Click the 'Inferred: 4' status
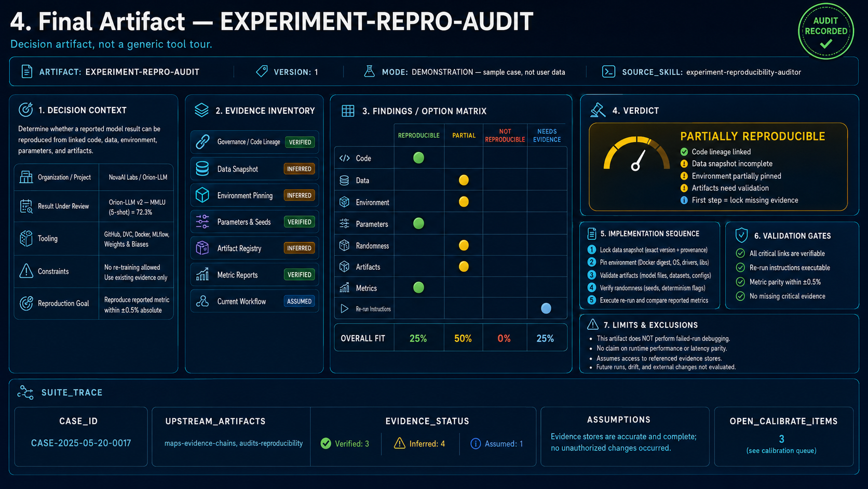 tap(419, 443)
